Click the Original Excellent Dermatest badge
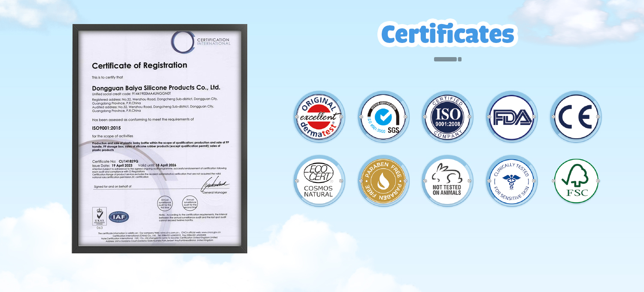This screenshot has height=292, width=644. point(319,117)
